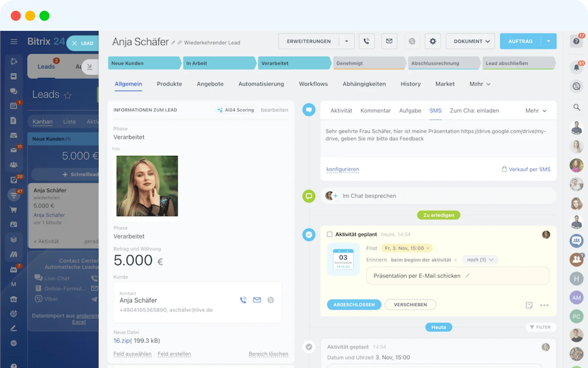This screenshot has height=368, width=588.
Task: Set pipeline stage to Genehmigt
Action: (369, 63)
